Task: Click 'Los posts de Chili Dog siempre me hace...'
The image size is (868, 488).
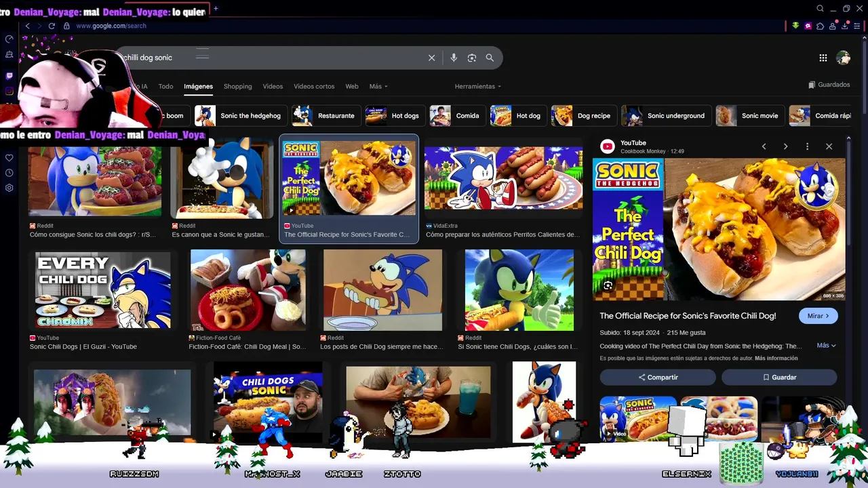Action: coord(382,346)
